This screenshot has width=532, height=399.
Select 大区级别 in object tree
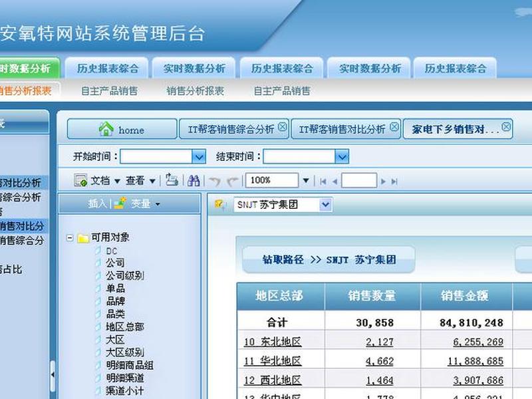[x=125, y=352]
